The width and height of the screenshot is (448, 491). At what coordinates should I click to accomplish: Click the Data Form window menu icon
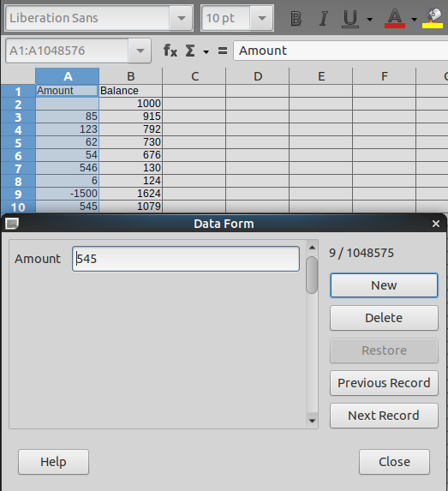pos(12,224)
